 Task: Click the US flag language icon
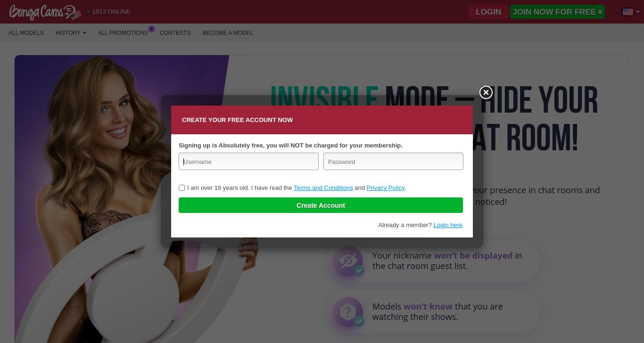pyautogui.click(x=628, y=12)
